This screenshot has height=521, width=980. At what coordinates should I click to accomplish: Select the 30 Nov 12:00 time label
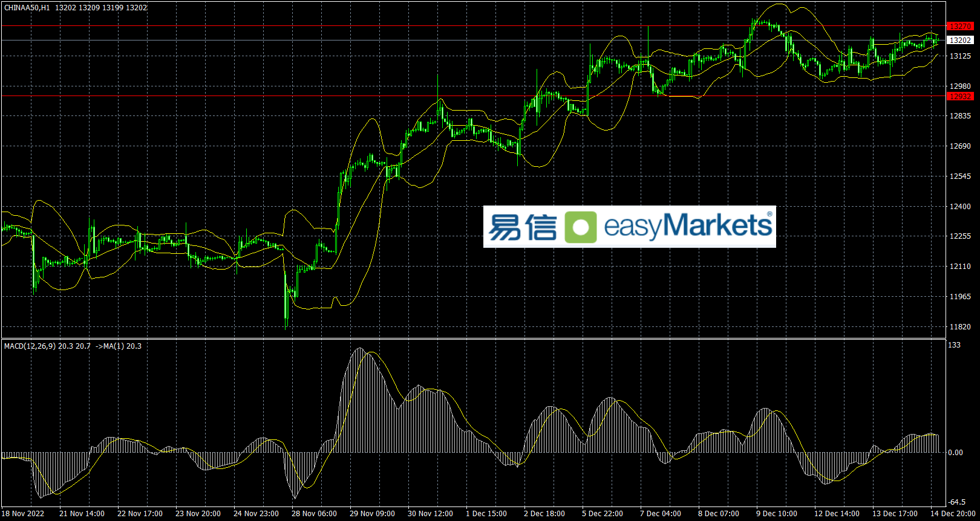pyautogui.click(x=430, y=514)
